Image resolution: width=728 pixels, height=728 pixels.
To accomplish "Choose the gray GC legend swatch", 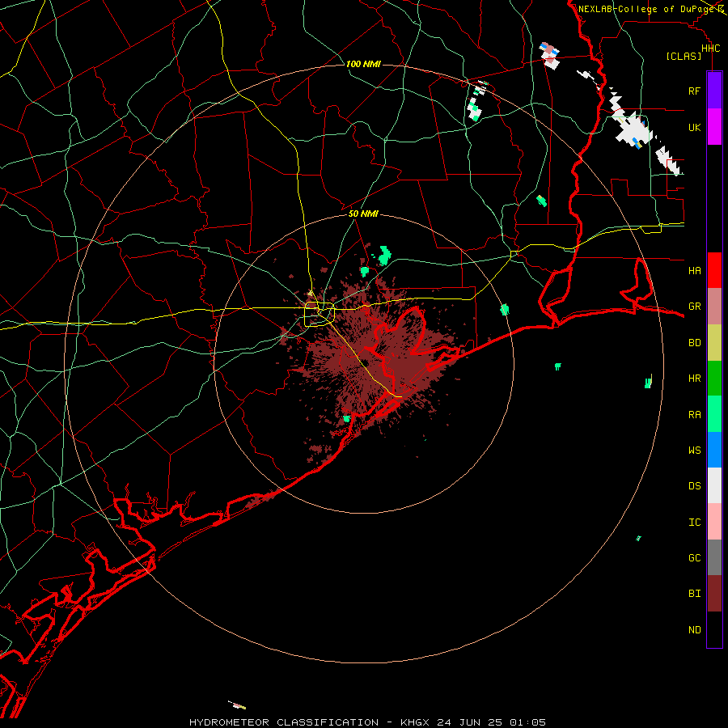I will 714,557.
